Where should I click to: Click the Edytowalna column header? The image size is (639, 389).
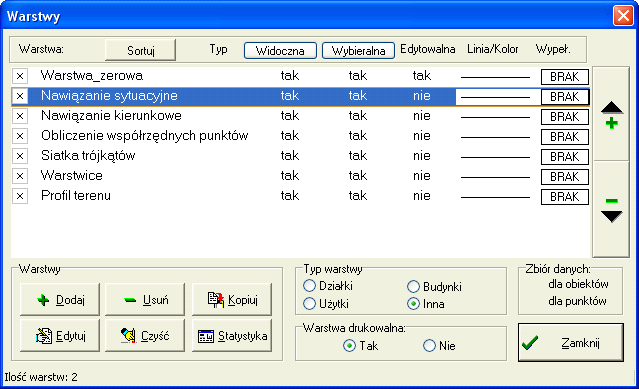coord(427,49)
